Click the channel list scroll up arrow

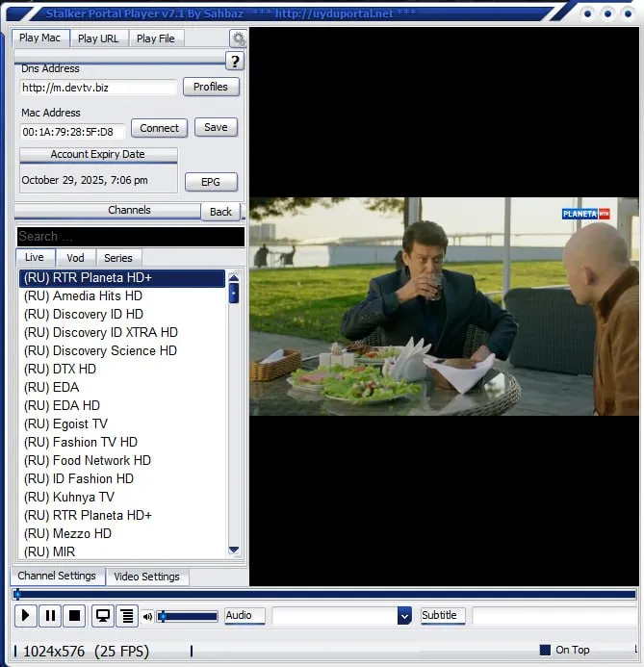coord(234,278)
